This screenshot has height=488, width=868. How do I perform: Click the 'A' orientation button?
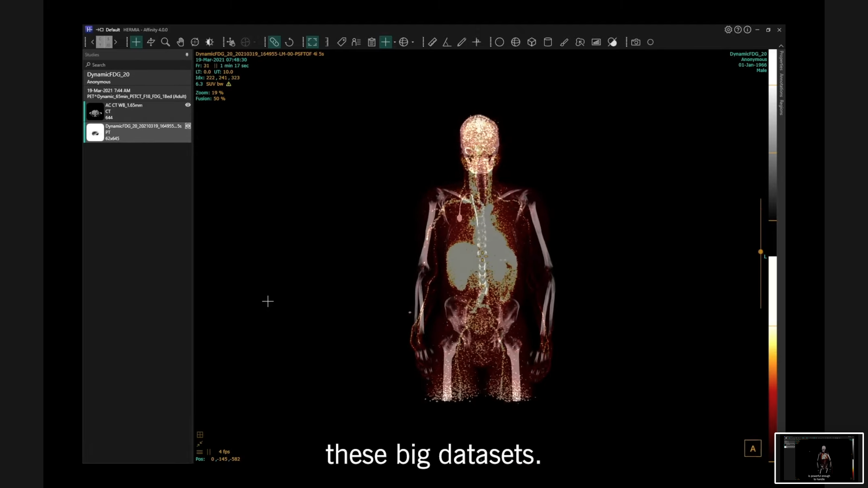(753, 449)
